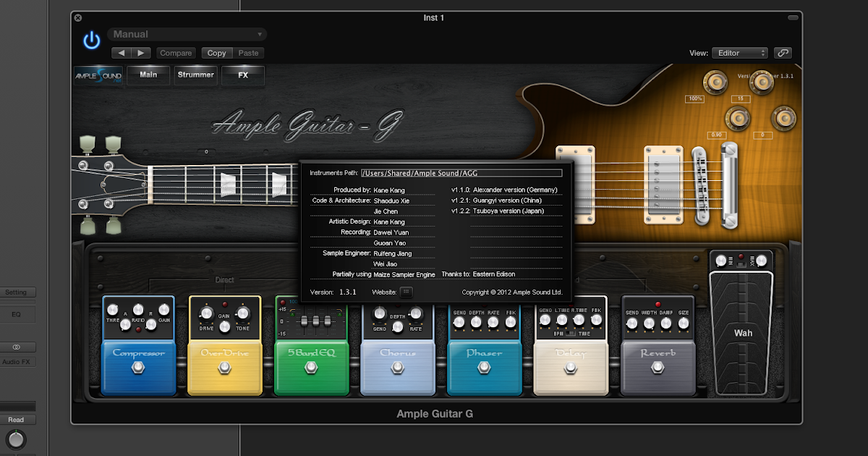Adjust the Chorus SEND knob
Image resolution: width=868 pixels, height=456 pixels.
pos(380,313)
